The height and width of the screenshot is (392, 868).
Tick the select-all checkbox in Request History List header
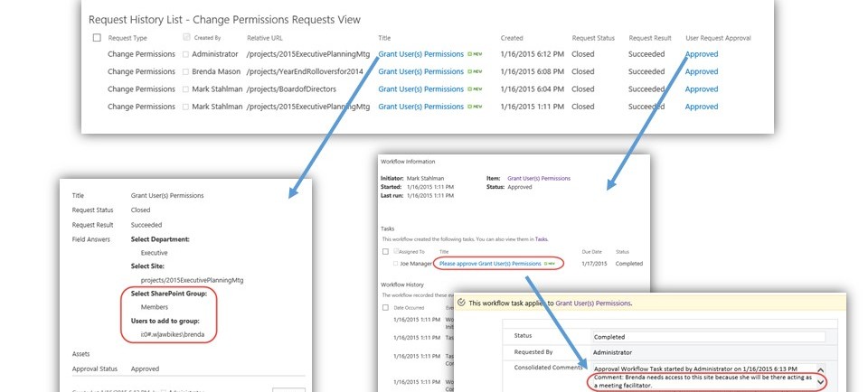97,38
